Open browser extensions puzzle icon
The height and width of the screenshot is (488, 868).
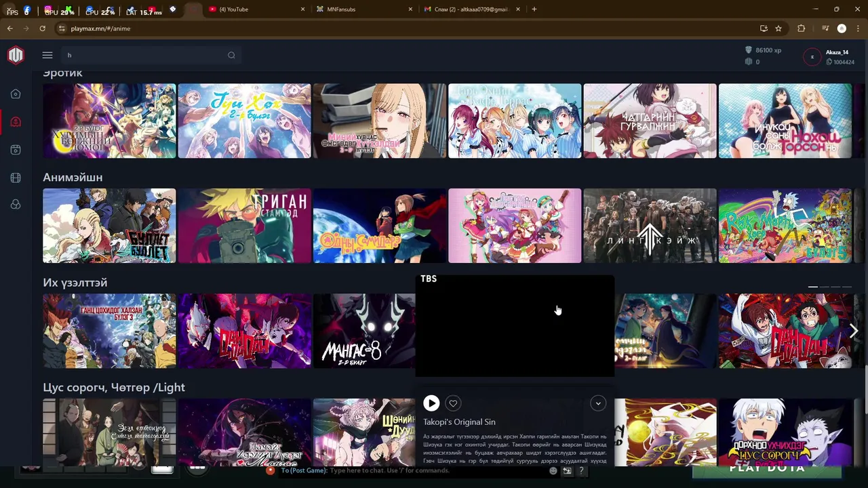[802, 28]
